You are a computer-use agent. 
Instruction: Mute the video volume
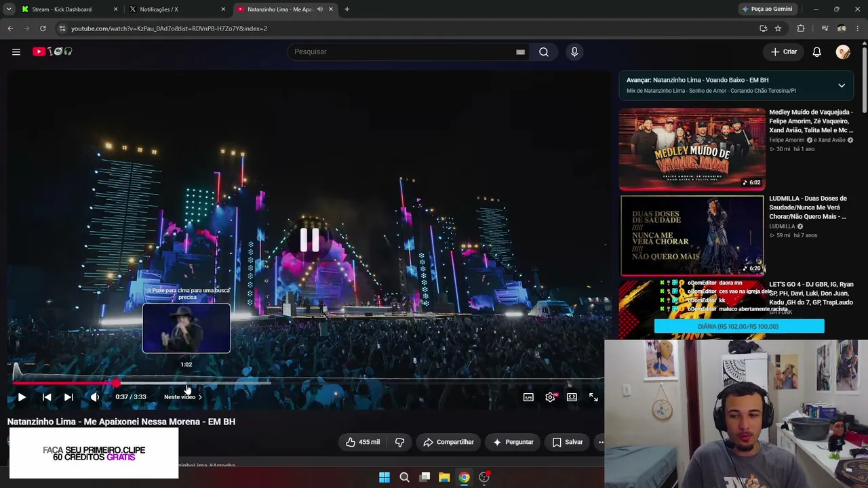click(95, 397)
